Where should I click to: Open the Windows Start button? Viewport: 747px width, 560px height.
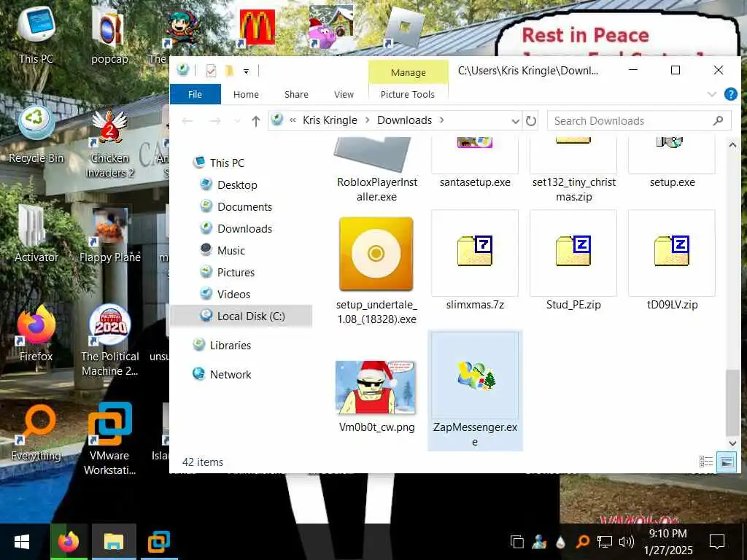click(21, 542)
